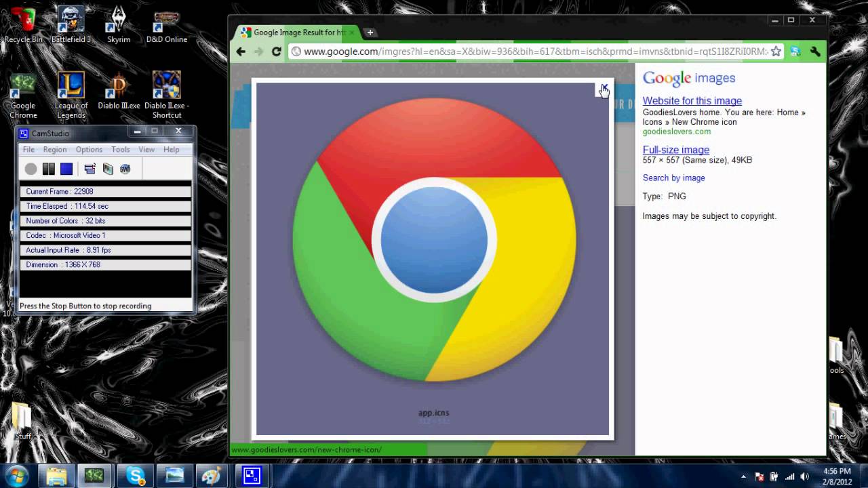Select the SWF Producer icon in CamStudio
Screen dimensions: 868x488
tap(125, 169)
